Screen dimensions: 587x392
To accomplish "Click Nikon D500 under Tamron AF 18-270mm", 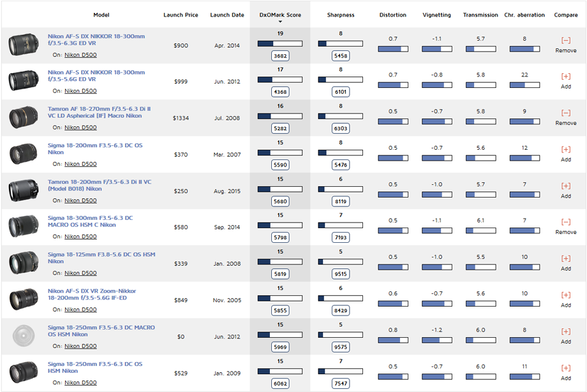I will point(80,127).
